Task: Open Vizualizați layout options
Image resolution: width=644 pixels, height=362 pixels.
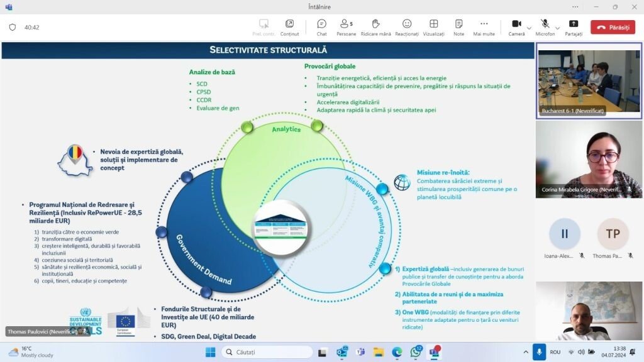Action: (x=433, y=26)
